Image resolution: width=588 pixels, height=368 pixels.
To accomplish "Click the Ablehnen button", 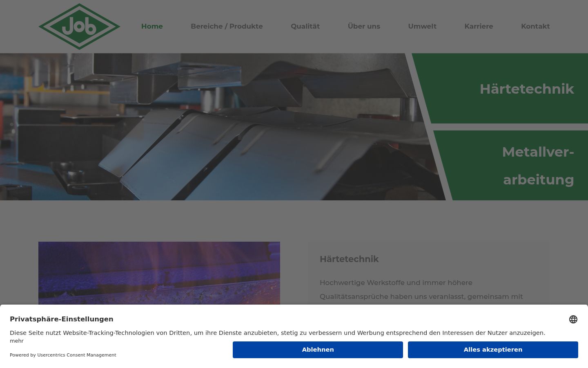I will (x=318, y=350).
